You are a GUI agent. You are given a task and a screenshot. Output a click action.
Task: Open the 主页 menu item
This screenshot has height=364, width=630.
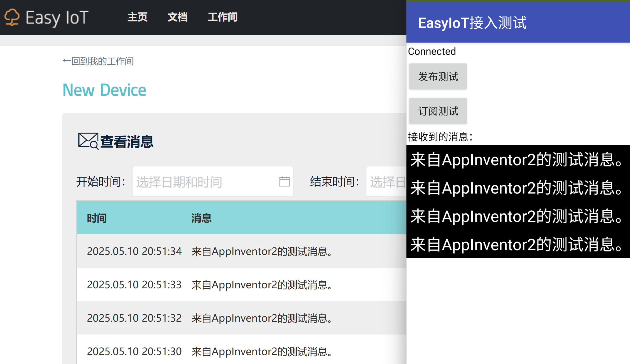click(x=137, y=17)
